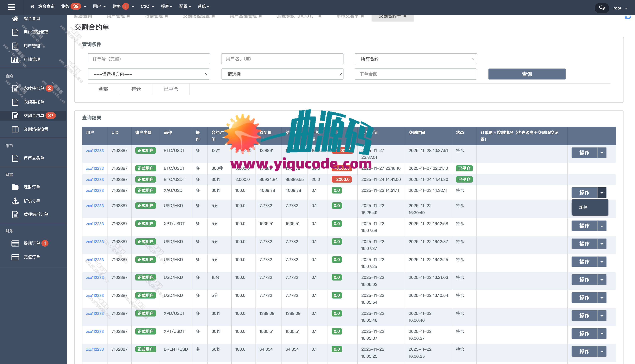Open 矿机订单 anchor icon item
Image resolution: width=635 pixels, height=364 pixels.
click(x=15, y=201)
